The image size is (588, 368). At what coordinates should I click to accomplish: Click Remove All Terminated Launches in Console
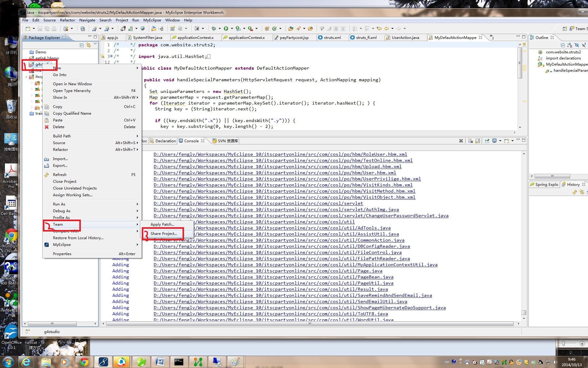[x=470, y=141]
